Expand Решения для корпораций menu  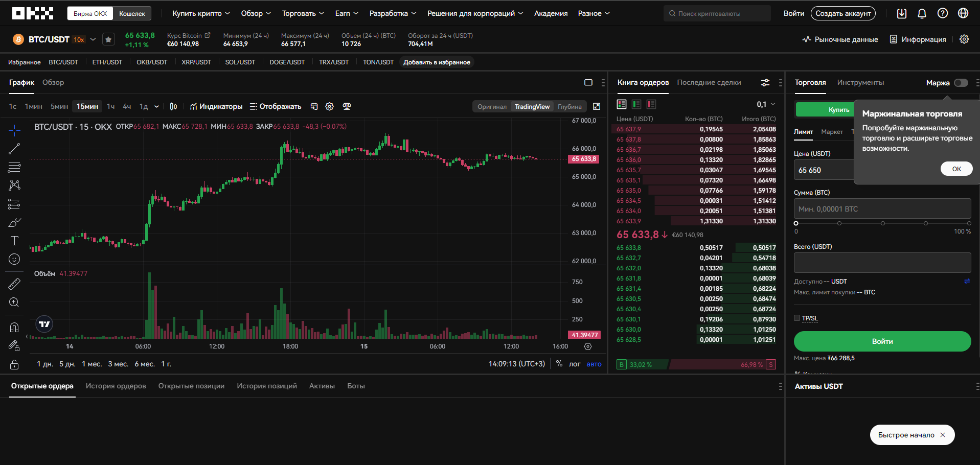click(475, 13)
